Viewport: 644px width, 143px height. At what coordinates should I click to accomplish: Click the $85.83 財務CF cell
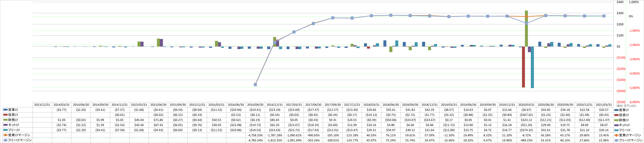[x=275, y=120]
